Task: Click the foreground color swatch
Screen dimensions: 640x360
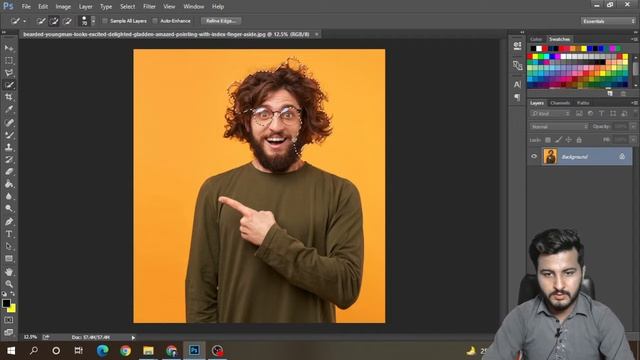Action: (6, 303)
